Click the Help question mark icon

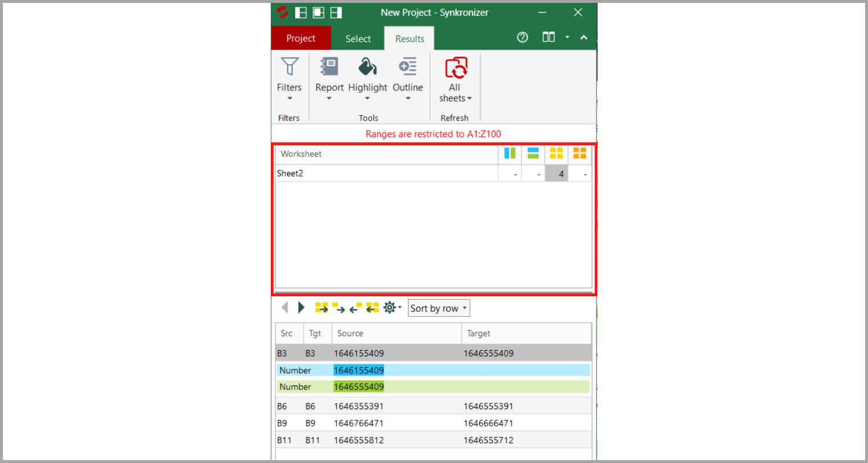[522, 36]
